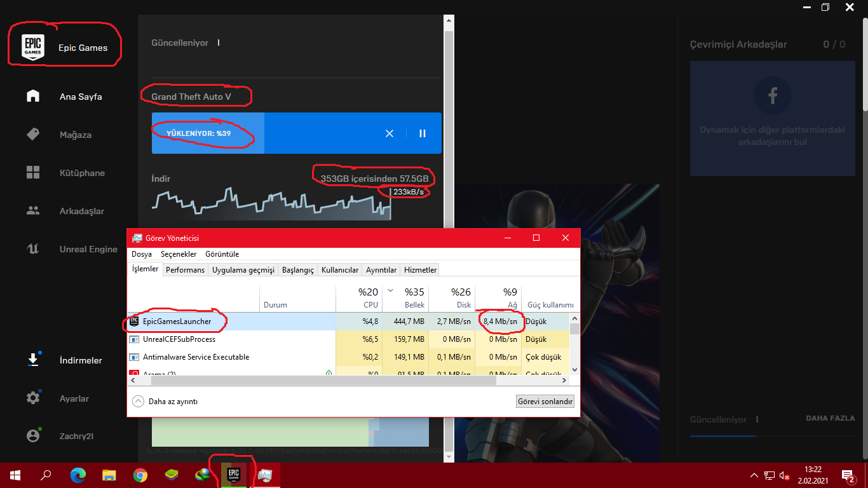
Task: Open the Epic Games logo at the sidebar top
Action: click(x=33, y=47)
